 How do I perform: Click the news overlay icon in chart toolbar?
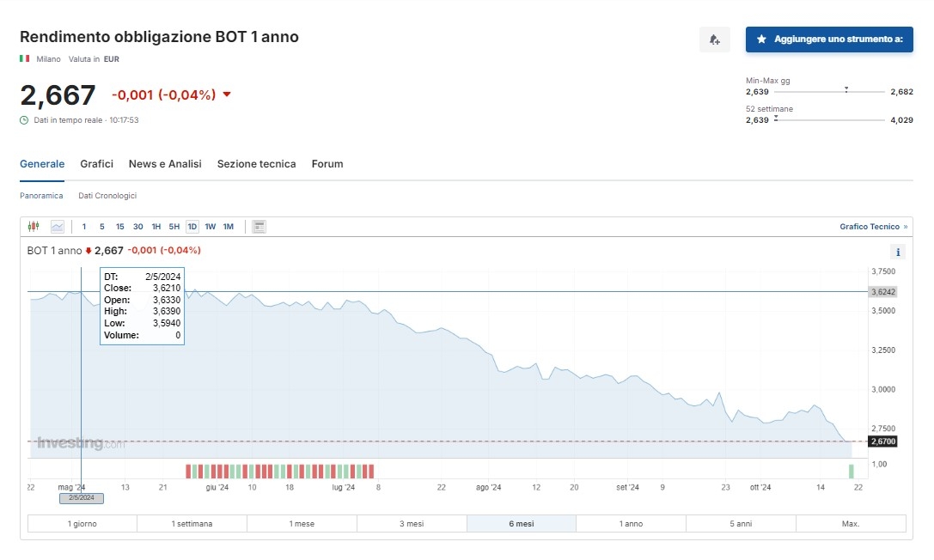(x=259, y=227)
